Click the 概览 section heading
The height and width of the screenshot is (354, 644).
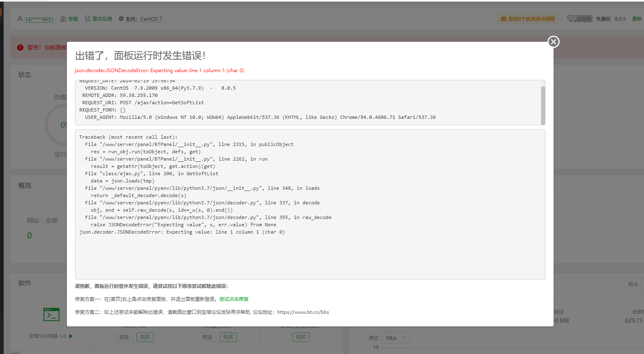[x=25, y=185]
